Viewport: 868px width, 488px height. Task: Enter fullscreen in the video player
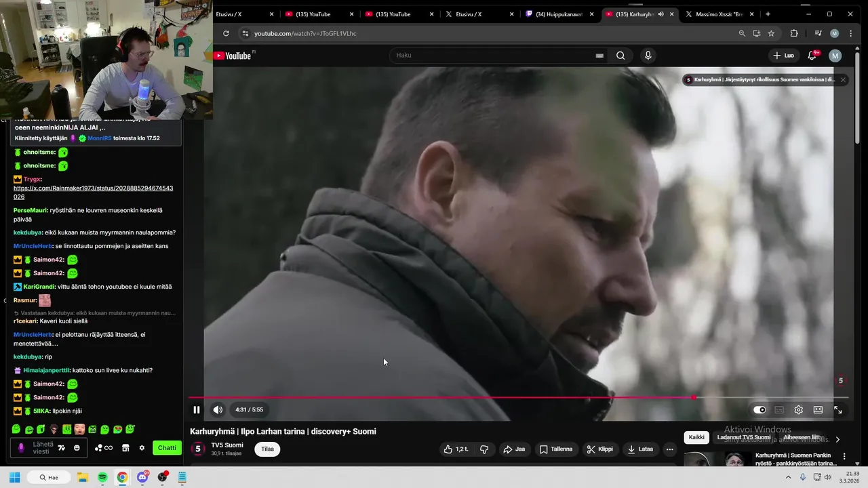click(838, 409)
